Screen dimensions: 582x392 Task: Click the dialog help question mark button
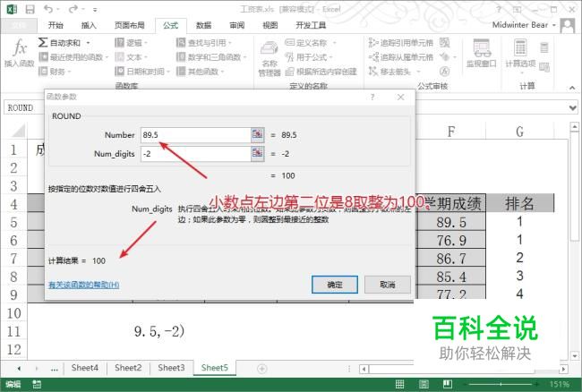tap(372, 98)
